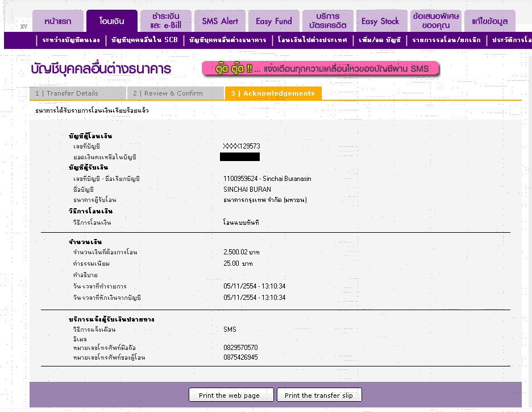The height and width of the screenshot is (412, 532).
Task: Click the pink SMS notification banner
Action: pos(321,69)
